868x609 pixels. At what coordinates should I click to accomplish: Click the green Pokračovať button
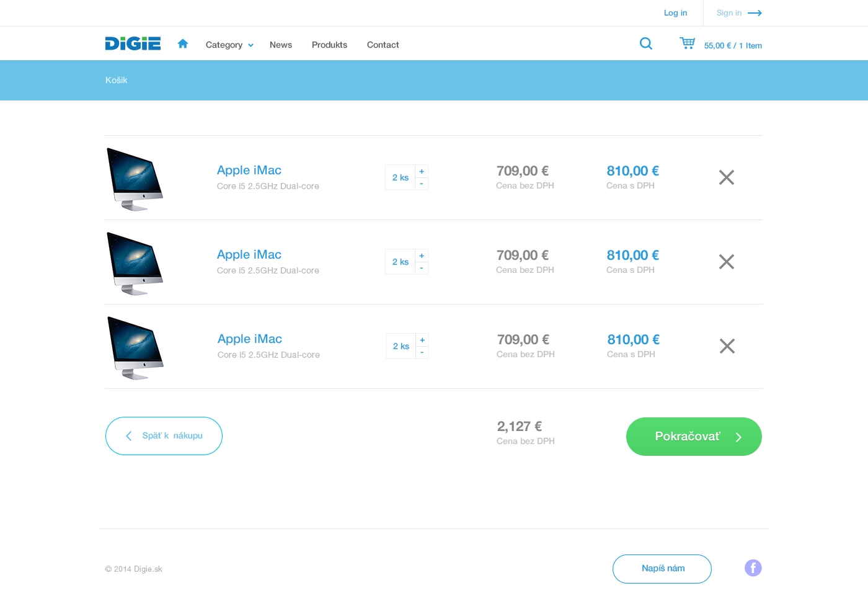point(694,437)
